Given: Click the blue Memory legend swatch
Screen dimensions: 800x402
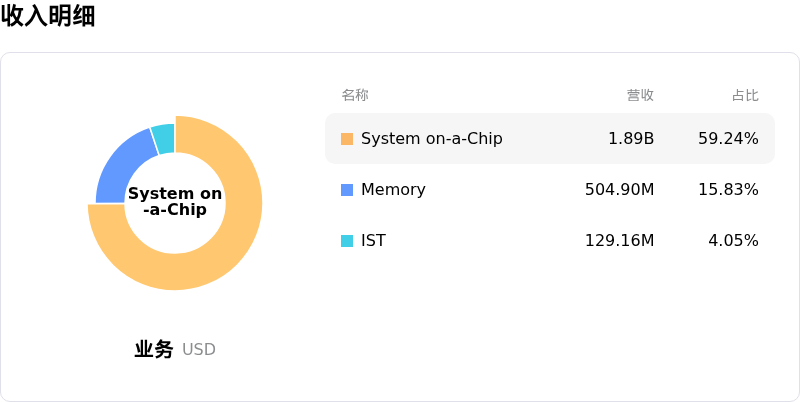Looking at the screenshot, I should (347, 190).
